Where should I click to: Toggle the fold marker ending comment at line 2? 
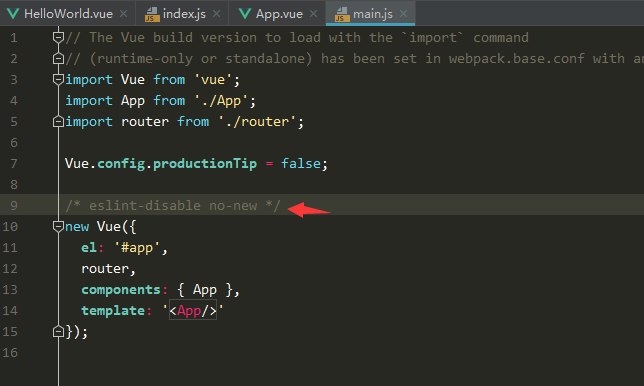tap(58, 59)
